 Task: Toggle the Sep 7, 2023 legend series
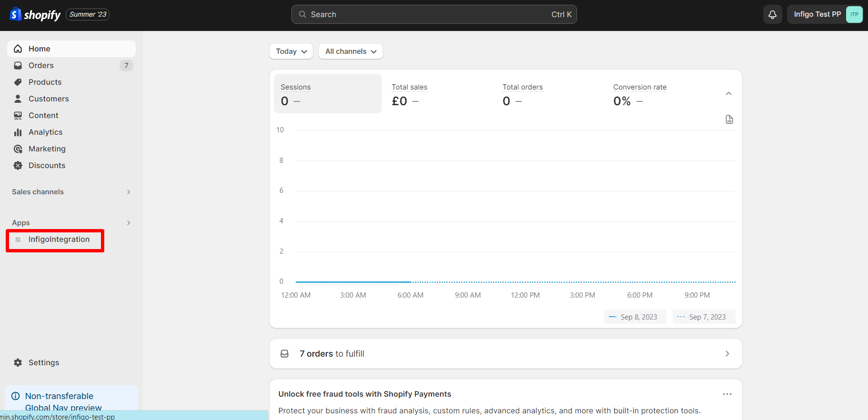(704, 317)
